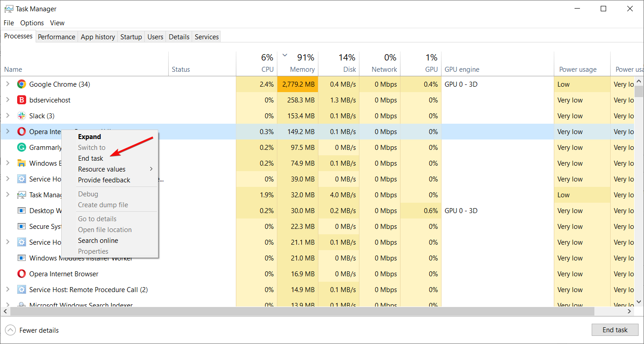Open the Resource values submenu arrow
The height and width of the screenshot is (344, 644).
click(x=152, y=169)
